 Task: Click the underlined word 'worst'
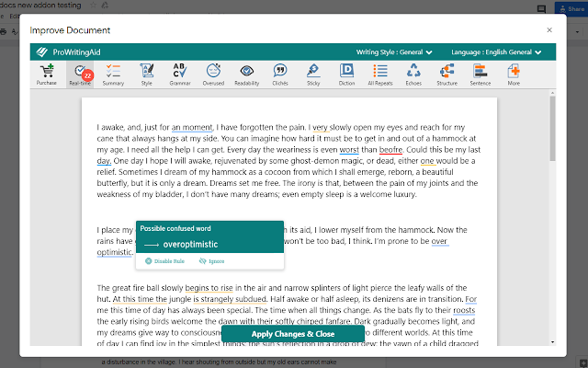click(349, 150)
